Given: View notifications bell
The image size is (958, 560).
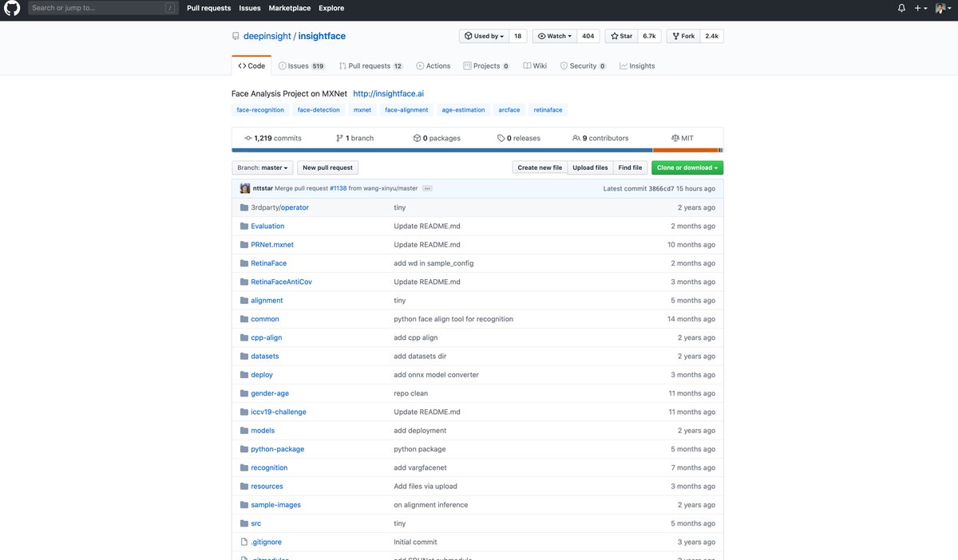Looking at the screenshot, I should point(901,8).
